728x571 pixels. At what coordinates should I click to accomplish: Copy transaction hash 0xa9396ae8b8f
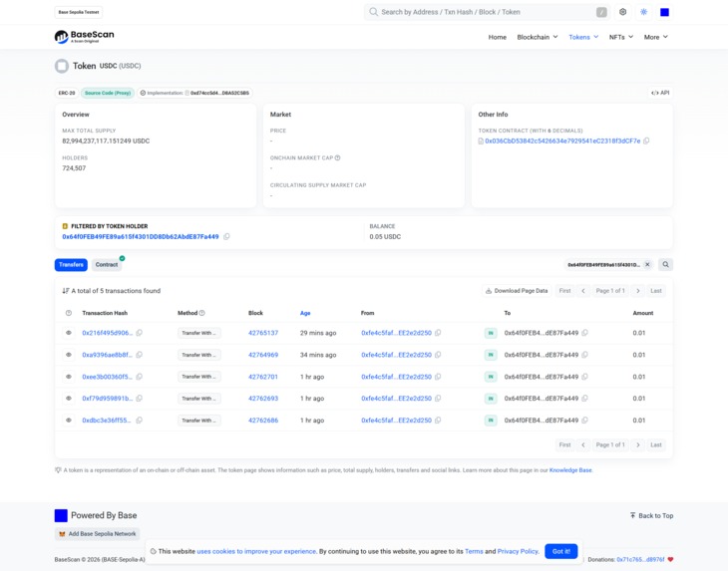pos(139,355)
